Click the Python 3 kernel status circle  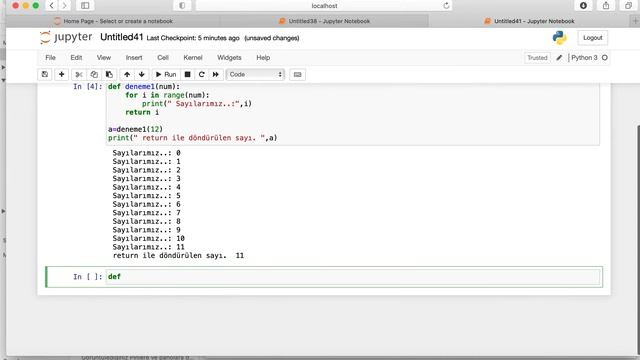(x=605, y=58)
